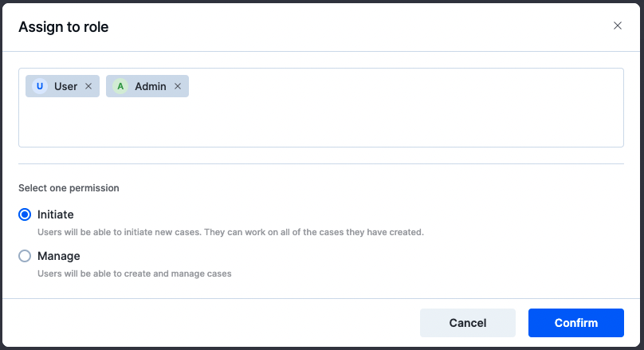Image resolution: width=644 pixels, height=350 pixels.
Task: Cancel the role assignment
Action: click(x=468, y=323)
